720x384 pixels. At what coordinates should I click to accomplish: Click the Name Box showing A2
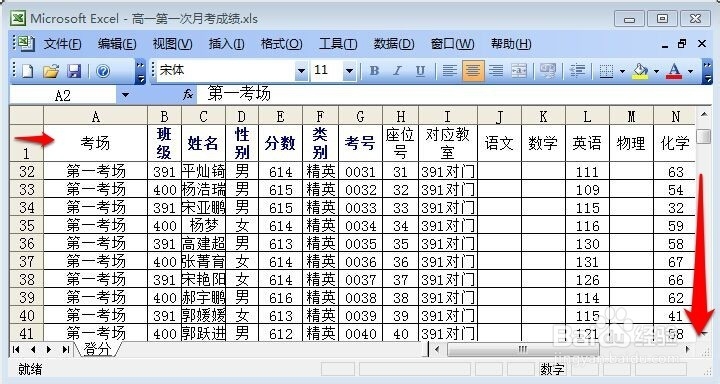pos(63,96)
